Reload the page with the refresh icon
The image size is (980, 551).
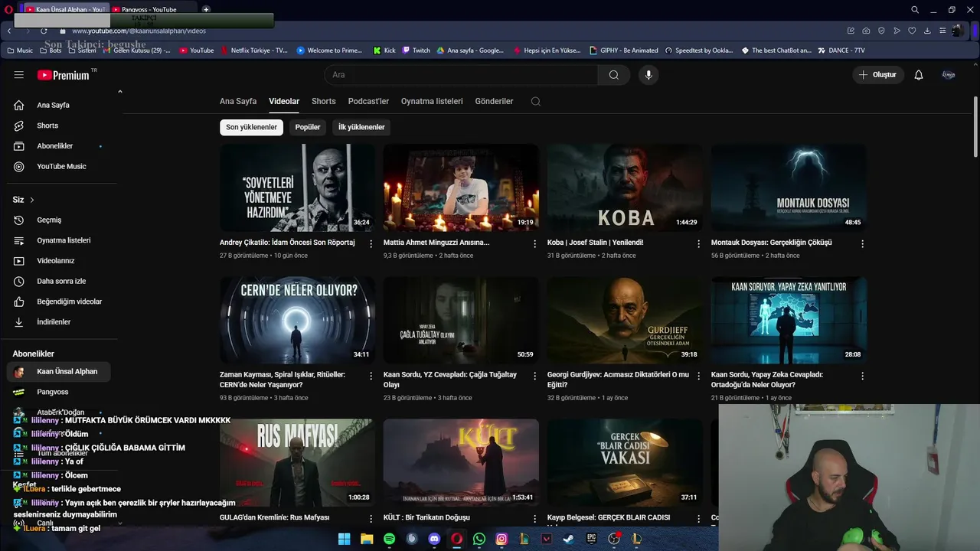44,31
